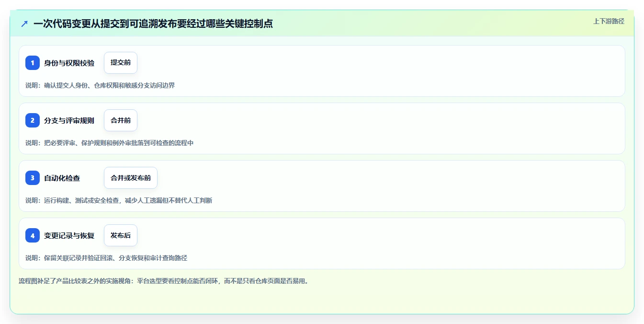Click the step 4 number badge

(33, 235)
